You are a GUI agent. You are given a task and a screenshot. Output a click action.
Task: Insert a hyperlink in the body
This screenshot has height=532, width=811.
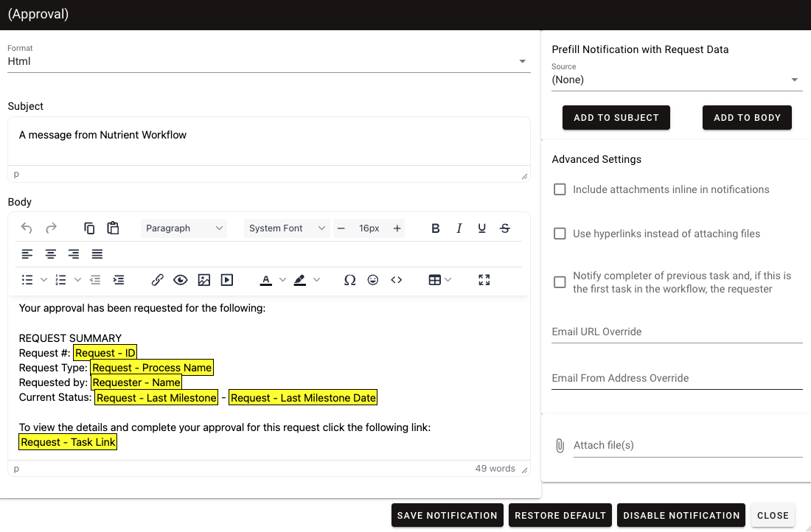(157, 280)
